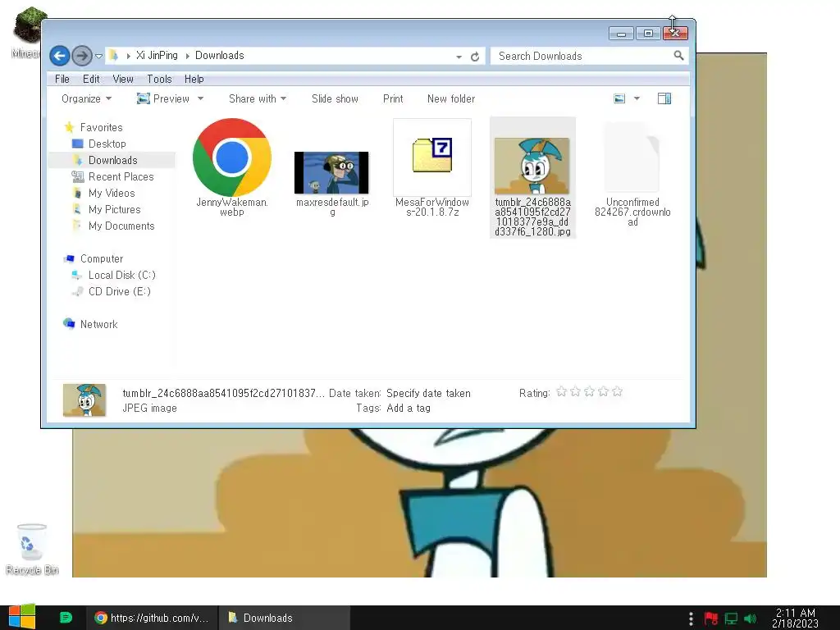The image size is (840, 630).
Task: Start the Slide show
Action: [x=335, y=98]
